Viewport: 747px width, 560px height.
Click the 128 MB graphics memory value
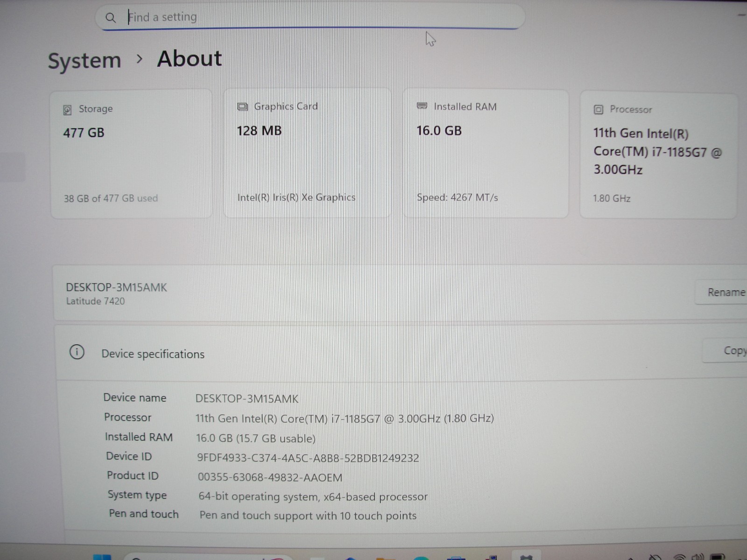pos(259,131)
